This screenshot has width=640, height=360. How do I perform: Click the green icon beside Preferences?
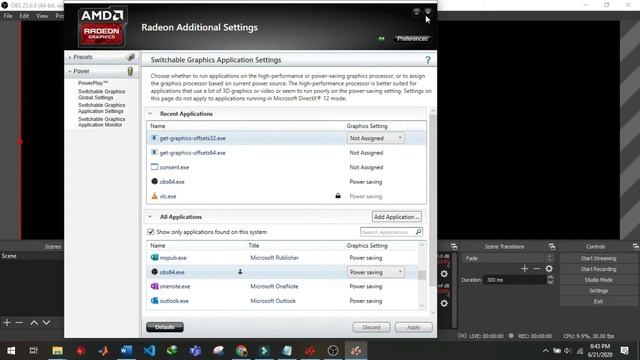point(381,39)
